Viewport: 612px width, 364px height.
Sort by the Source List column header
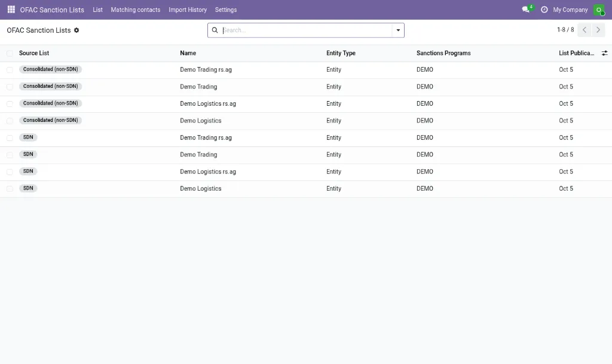coord(34,53)
